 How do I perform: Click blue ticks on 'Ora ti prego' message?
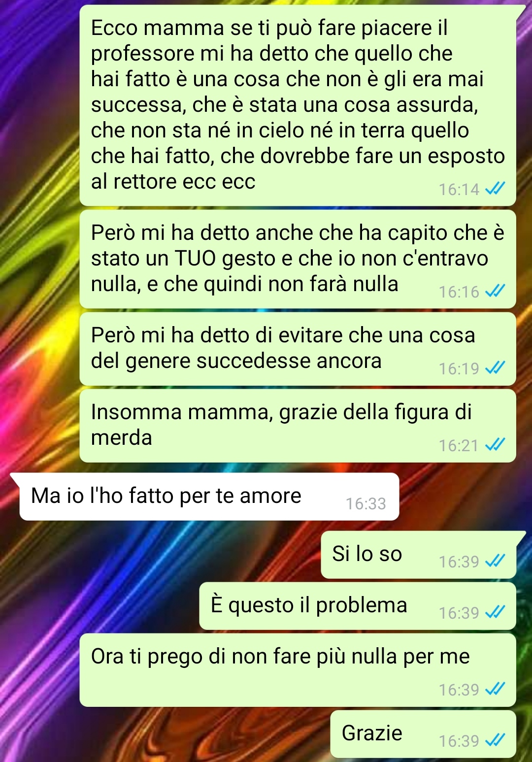tap(495, 689)
